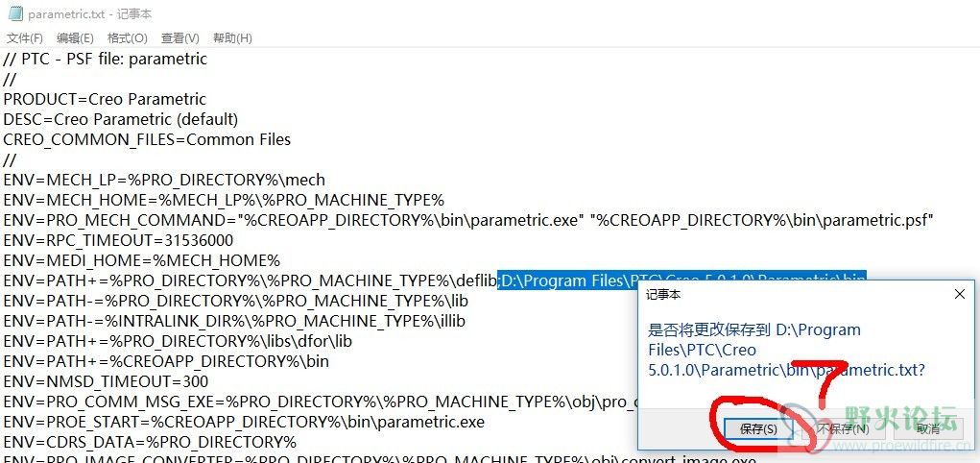Click the line ENV=PATH-=%PRO_DIRECTORY%\%PRO_MACHINE_TYPE%\lib
This screenshot has height=463, width=980.
pyautogui.click(x=235, y=301)
